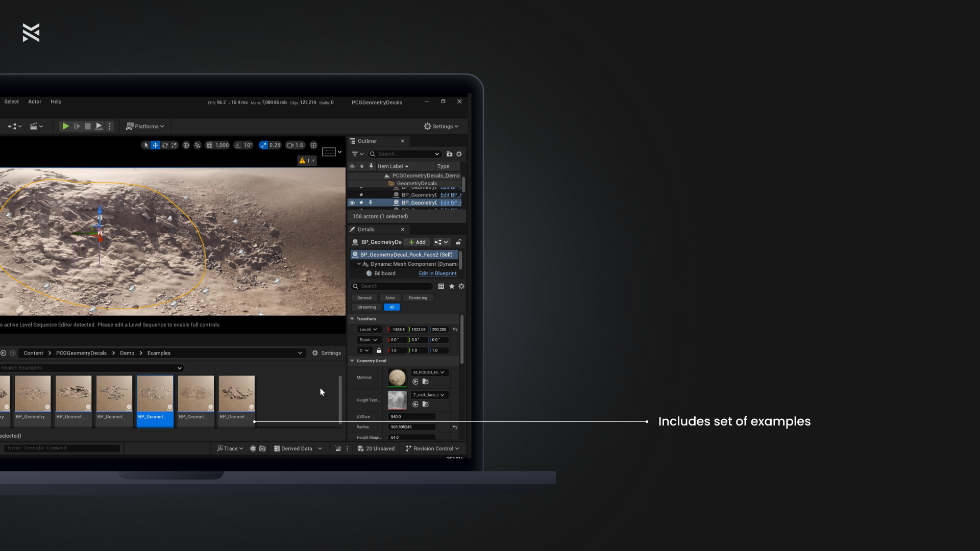Click the use-selected arrow icon under Height Texture
The height and width of the screenshot is (551, 980).
click(415, 404)
